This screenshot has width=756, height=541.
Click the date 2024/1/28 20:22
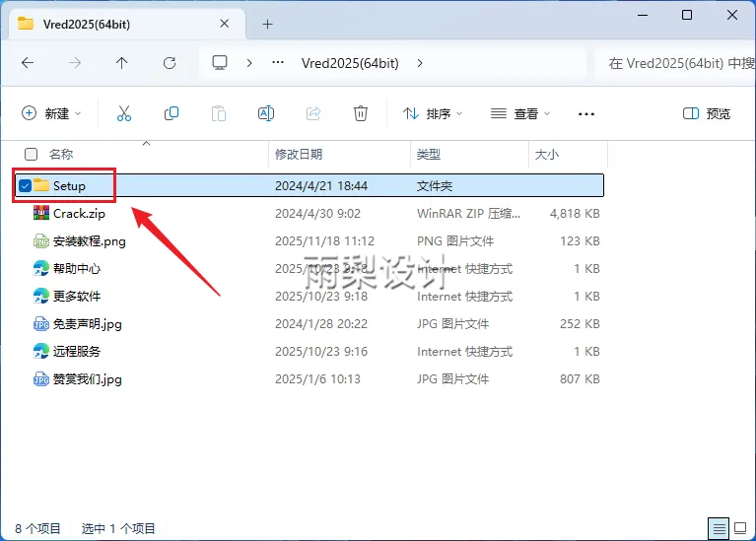coord(321,323)
